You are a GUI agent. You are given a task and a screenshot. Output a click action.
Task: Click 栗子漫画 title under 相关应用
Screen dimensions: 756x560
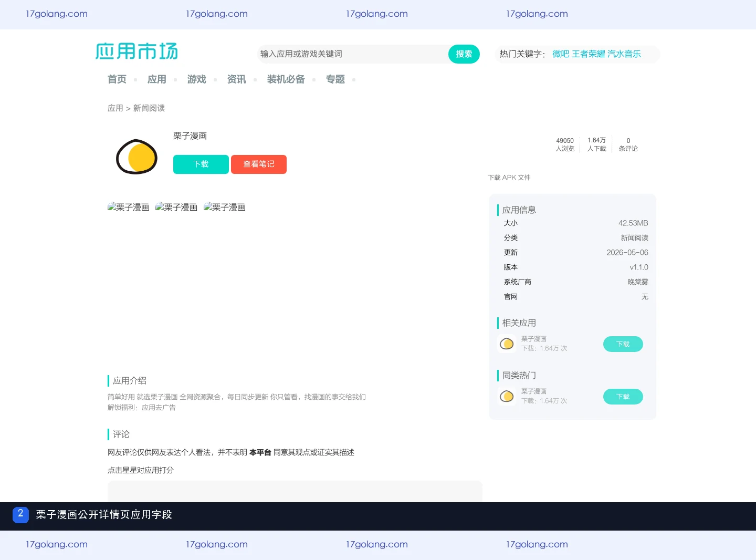[x=534, y=339]
